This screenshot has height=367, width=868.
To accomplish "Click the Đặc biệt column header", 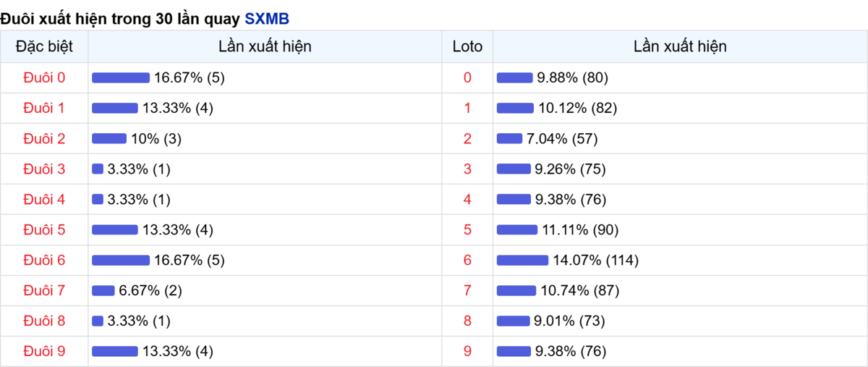I will point(44,47).
